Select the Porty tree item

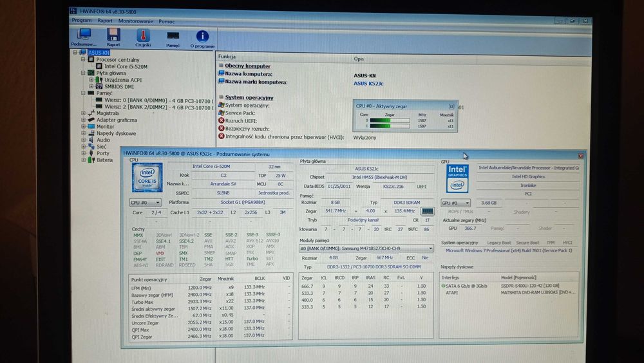tap(102, 153)
